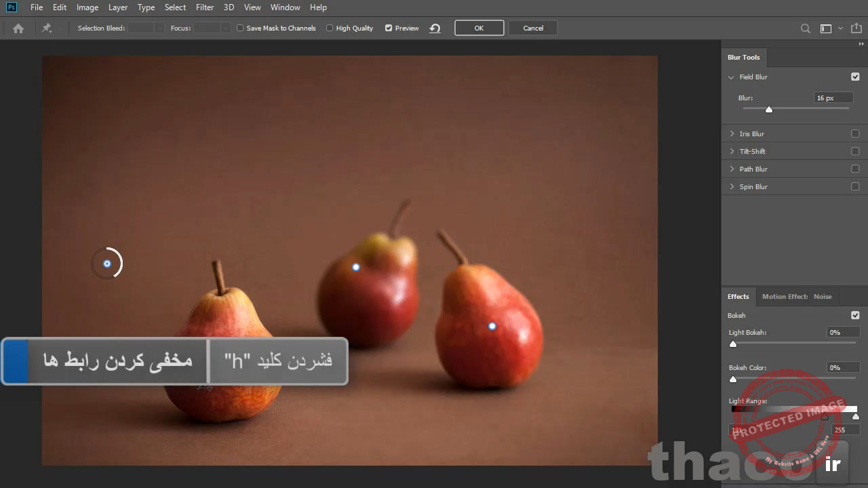Open the 3D menu

point(229,7)
